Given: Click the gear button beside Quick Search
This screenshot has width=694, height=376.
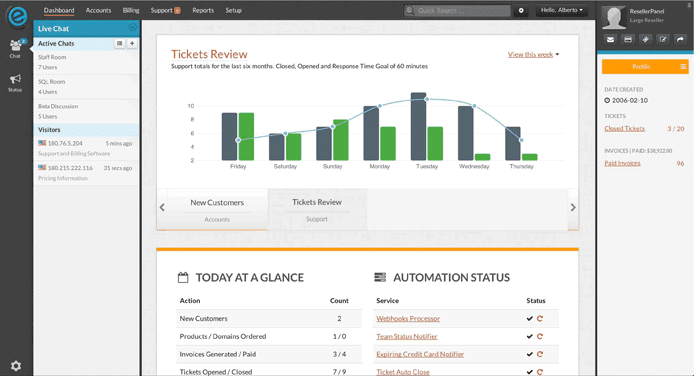Looking at the screenshot, I should 521,11.
